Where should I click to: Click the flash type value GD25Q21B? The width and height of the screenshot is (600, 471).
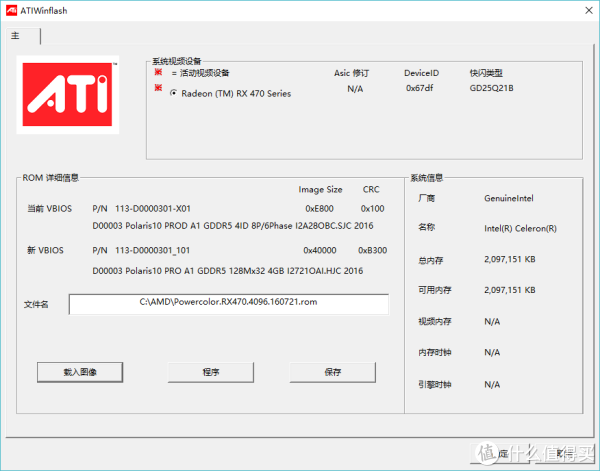click(491, 88)
